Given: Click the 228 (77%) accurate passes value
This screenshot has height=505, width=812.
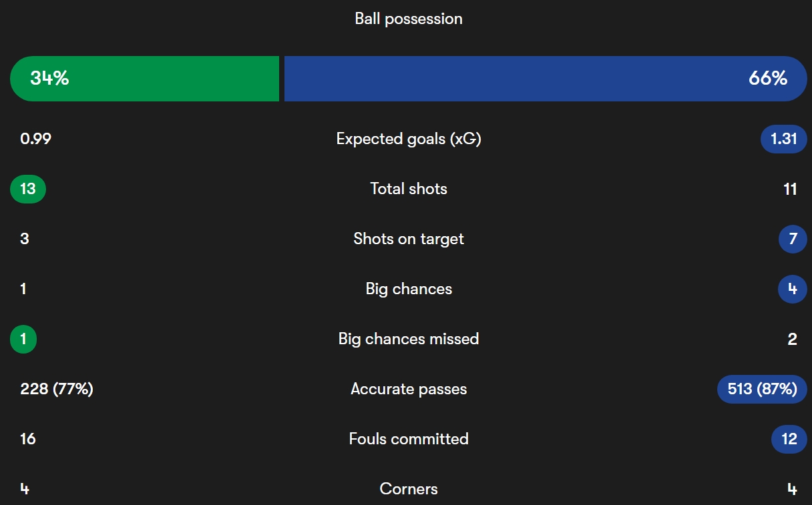Looking at the screenshot, I should (57, 389).
